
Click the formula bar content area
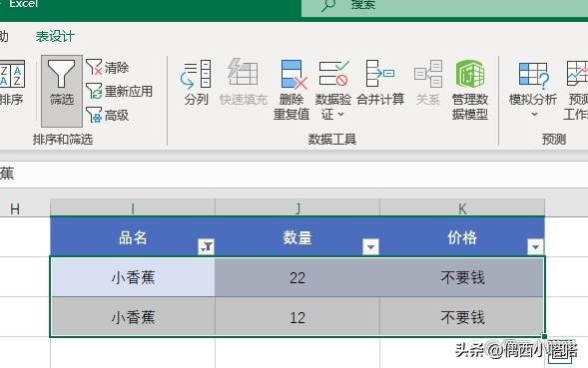tap(294, 175)
